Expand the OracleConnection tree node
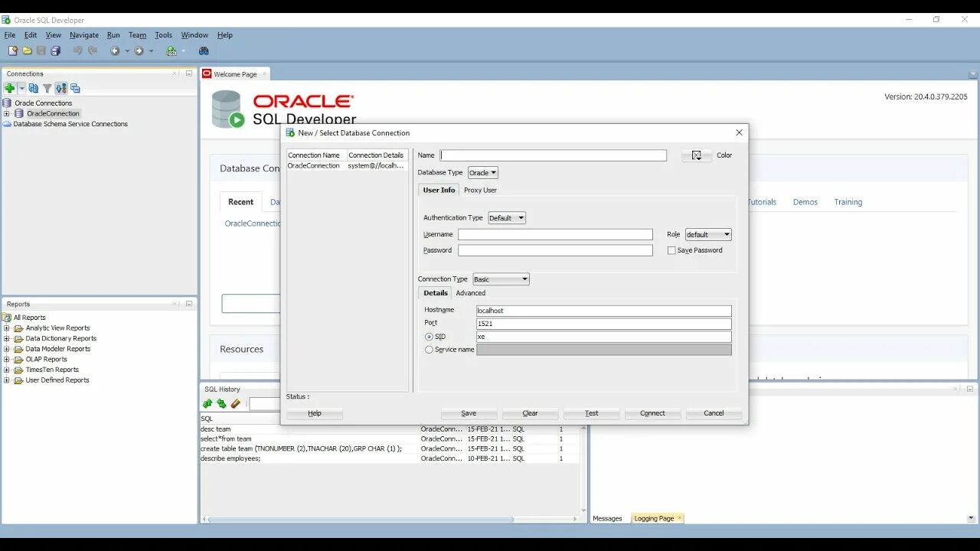 (7, 113)
